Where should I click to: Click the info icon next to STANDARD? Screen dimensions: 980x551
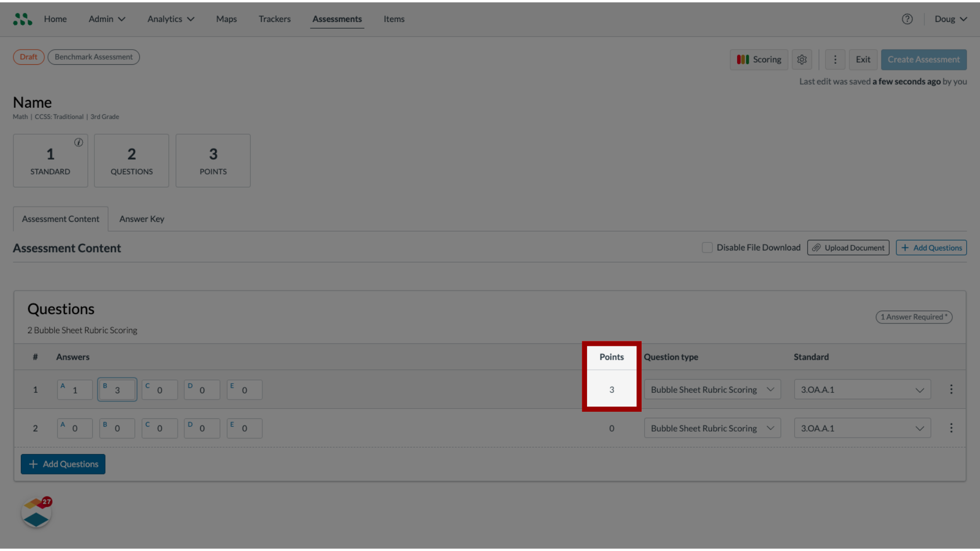79,142
